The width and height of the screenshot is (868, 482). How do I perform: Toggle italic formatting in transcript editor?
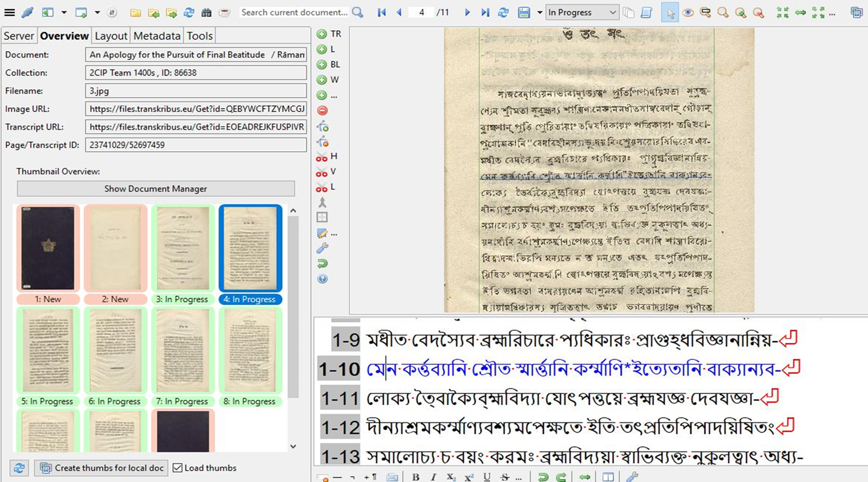coord(433,477)
